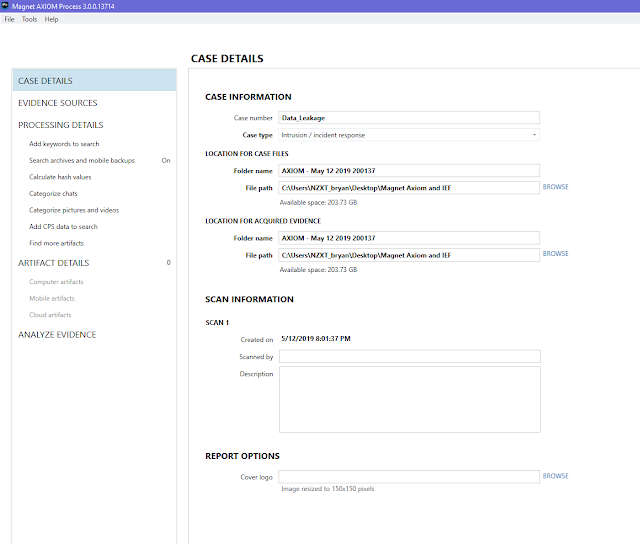Click the '5/12/2019 8:01:37 PM' created date

[x=316, y=338]
